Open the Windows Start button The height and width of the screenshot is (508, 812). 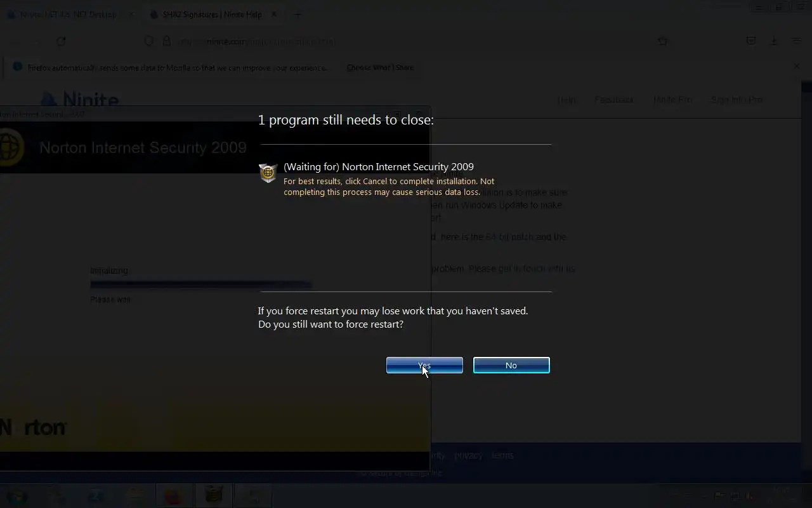pyautogui.click(x=17, y=495)
